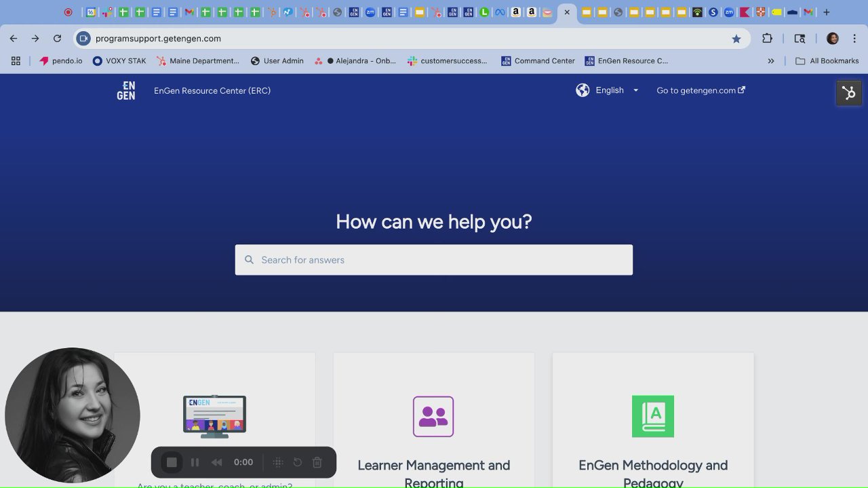Image resolution: width=868 pixels, height=488 pixels.
Task: Switch to the pink K tab
Action: 745,12
